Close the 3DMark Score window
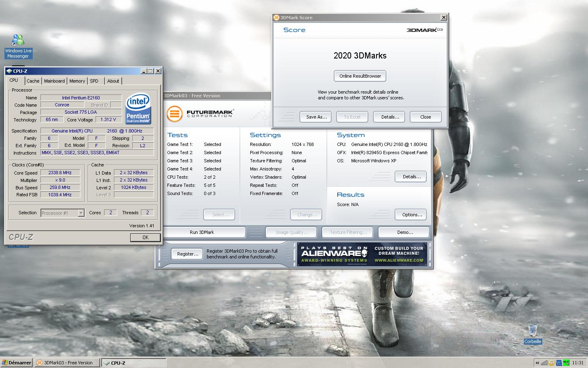This screenshot has height=368, width=588. pyautogui.click(x=443, y=18)
